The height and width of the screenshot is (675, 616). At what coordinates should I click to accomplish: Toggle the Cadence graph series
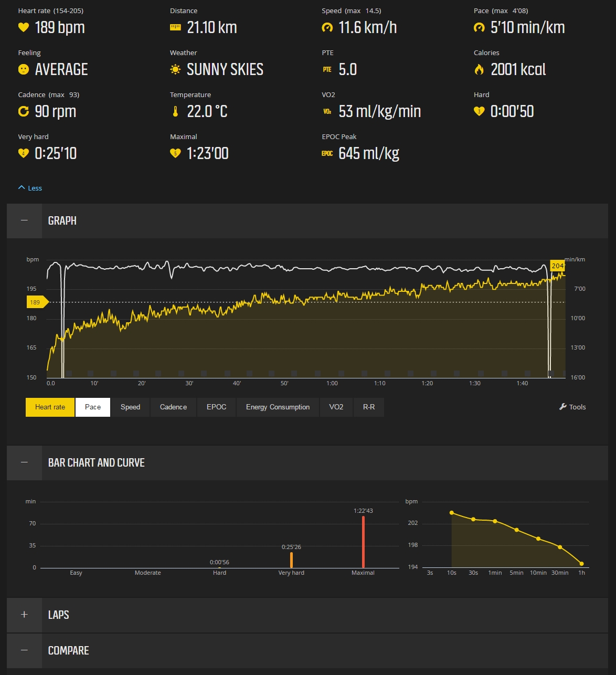pos(173,407)
